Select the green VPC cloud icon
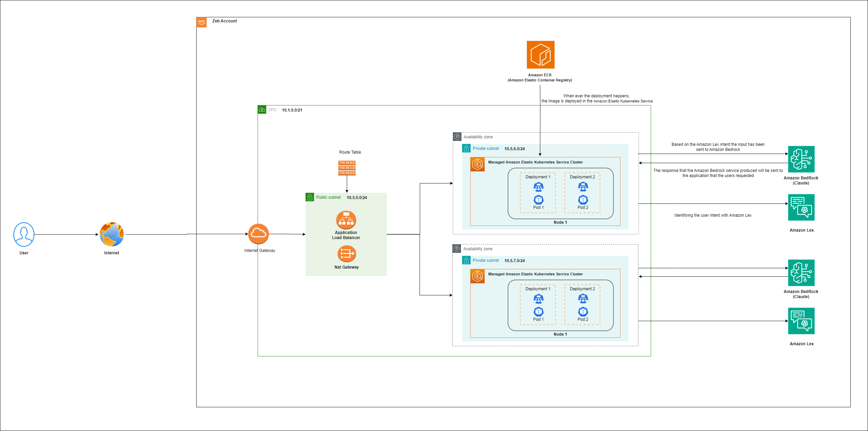The height and width of the screenshot is (431, 868). click(262, 110)
